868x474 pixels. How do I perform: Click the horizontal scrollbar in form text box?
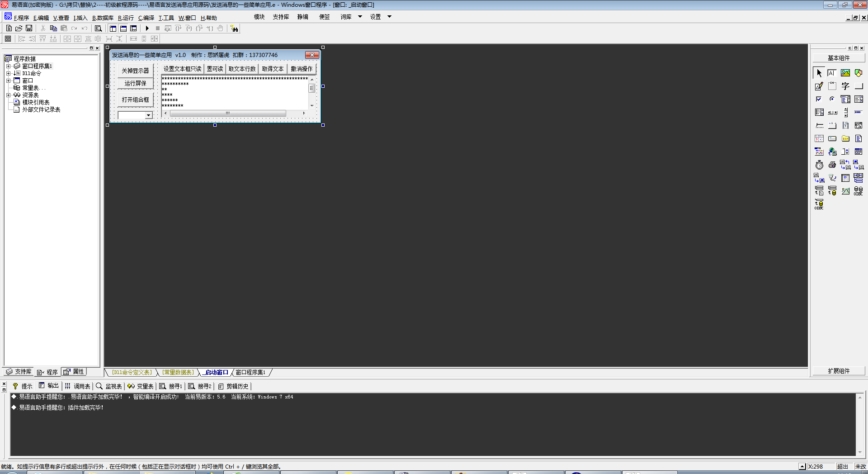pos(228,113)
